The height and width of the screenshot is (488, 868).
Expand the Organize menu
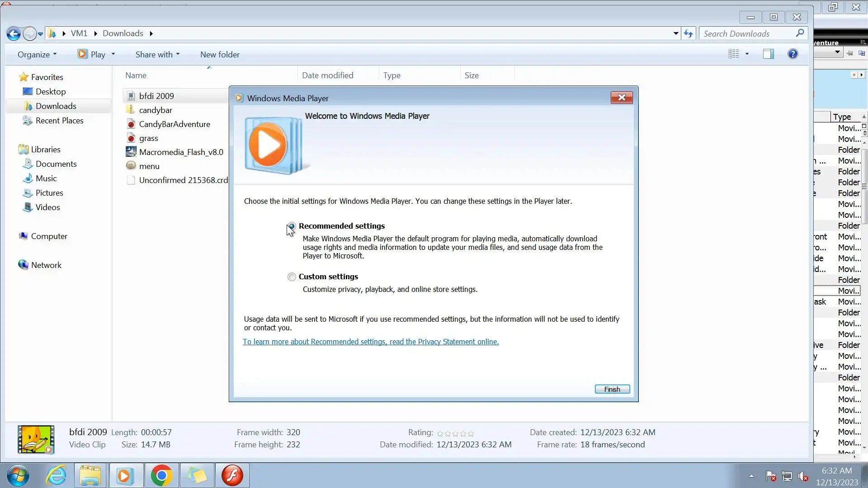pyautogui.click(x=37, y=55)
